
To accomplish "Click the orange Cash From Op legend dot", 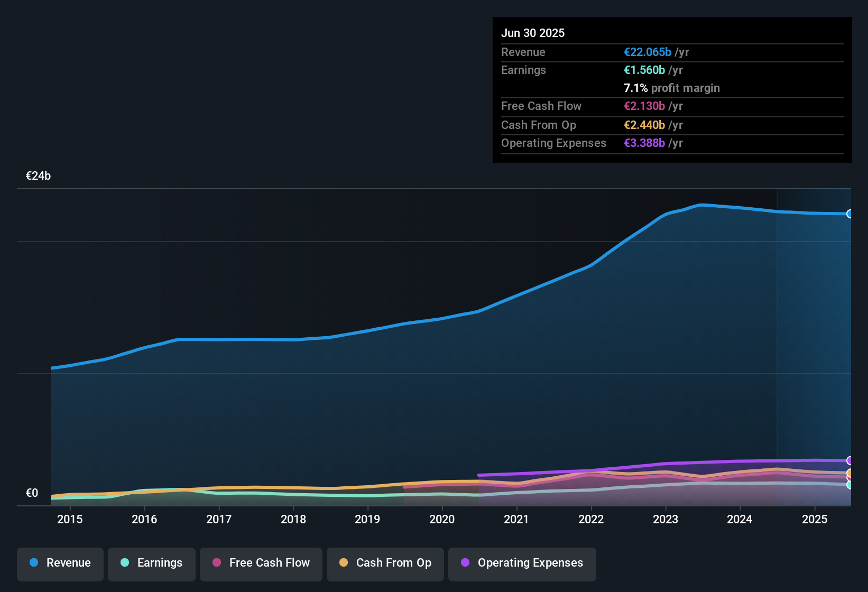I will pos(344,562).
